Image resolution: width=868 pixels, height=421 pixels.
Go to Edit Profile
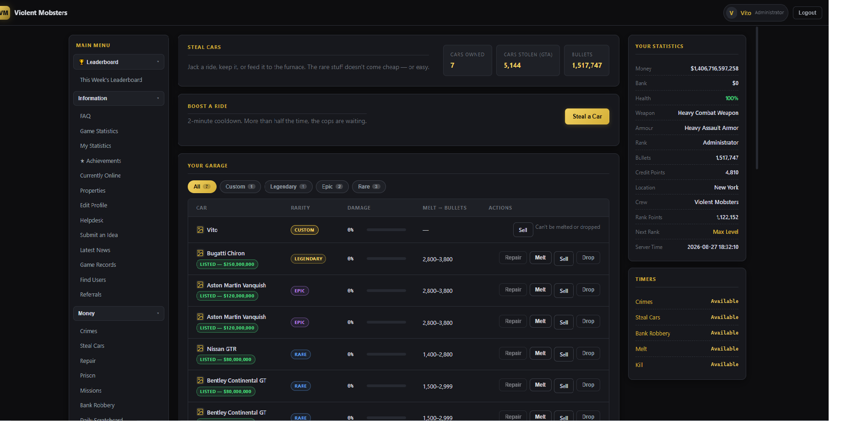pyautogui.click(x=94, y=205)
